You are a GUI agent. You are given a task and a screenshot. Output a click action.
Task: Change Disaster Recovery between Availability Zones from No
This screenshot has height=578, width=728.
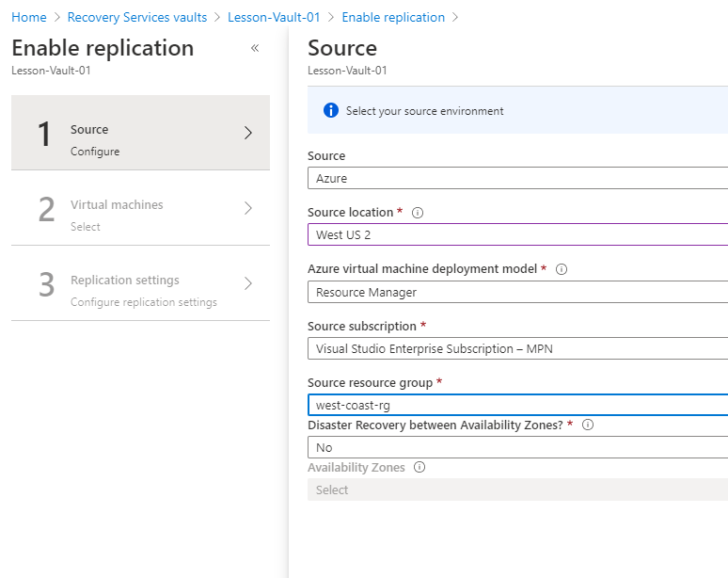(x=517, y=447)
